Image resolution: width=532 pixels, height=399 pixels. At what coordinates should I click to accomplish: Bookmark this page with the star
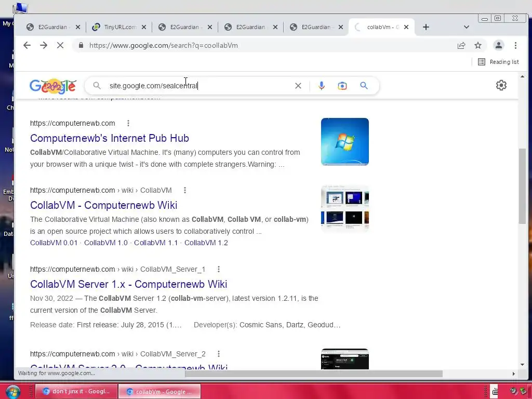tap(478, 45)
